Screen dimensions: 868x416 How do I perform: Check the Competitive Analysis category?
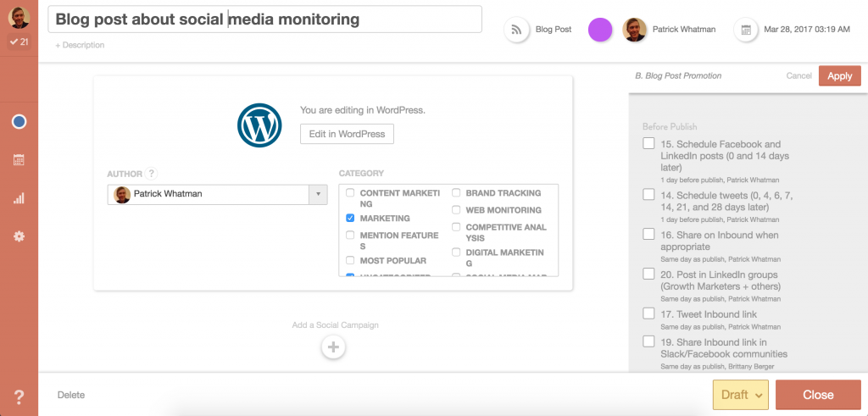point(456,227)
